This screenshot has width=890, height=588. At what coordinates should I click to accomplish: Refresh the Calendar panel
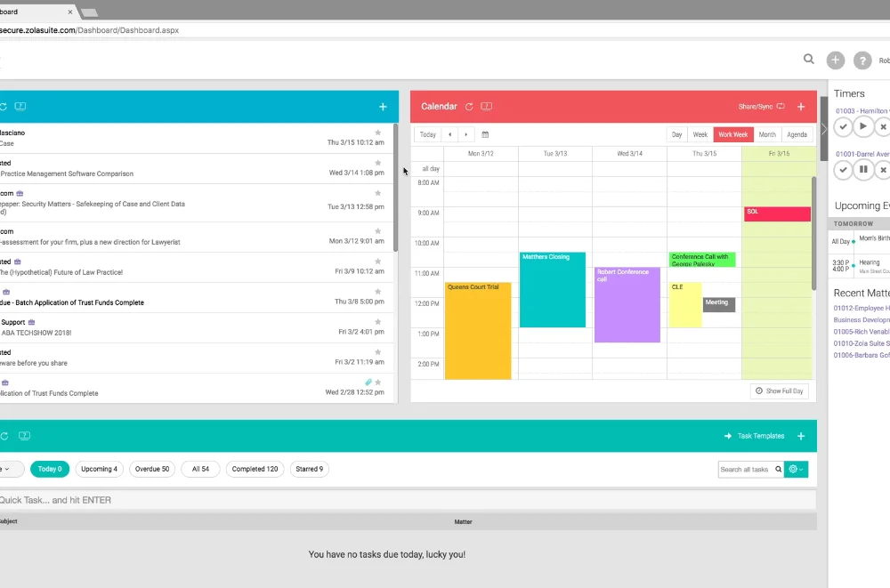point(469,107)
